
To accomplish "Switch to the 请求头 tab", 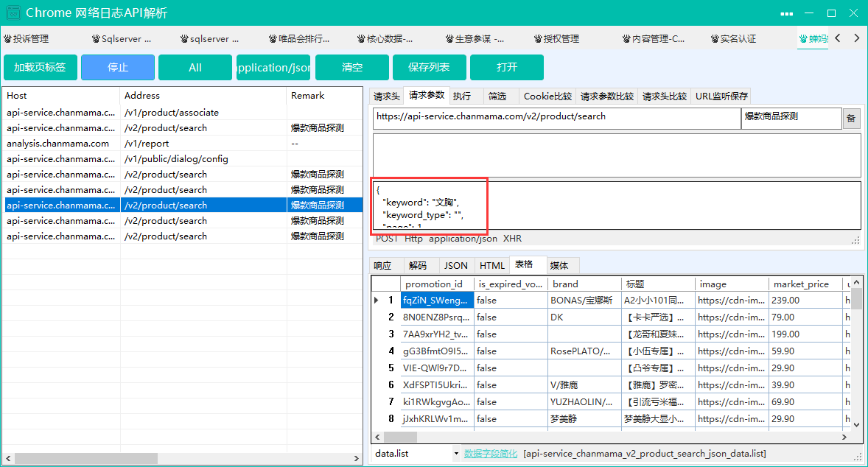I will click(x=386, y=96).
